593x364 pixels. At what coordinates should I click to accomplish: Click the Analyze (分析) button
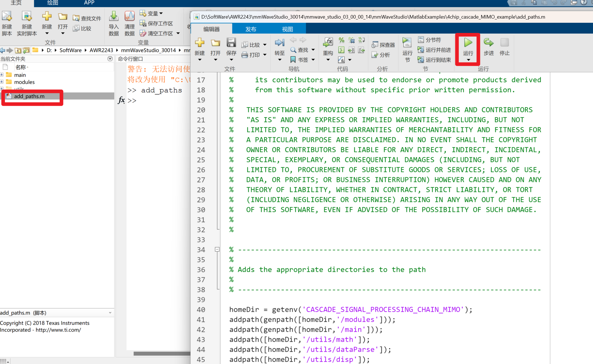[381, 55]
